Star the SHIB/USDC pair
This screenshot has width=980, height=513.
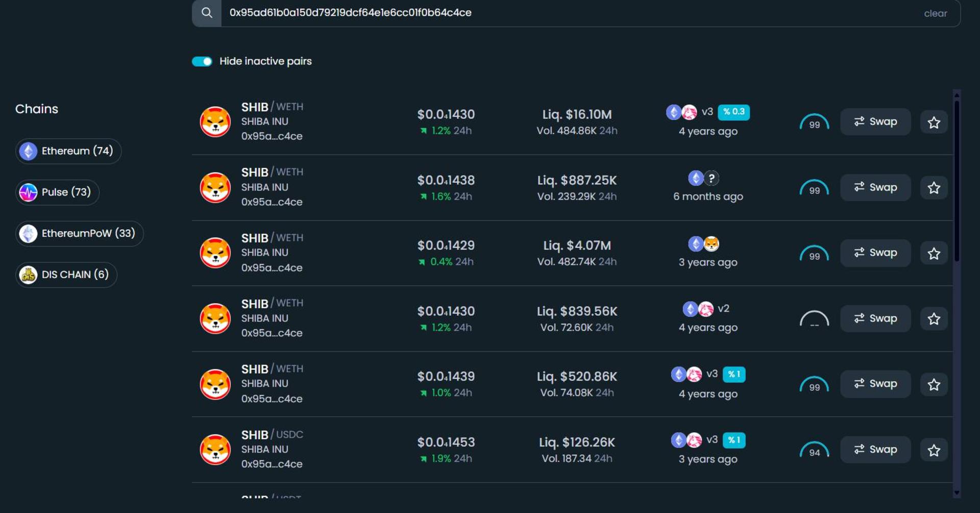coord(934,450)
